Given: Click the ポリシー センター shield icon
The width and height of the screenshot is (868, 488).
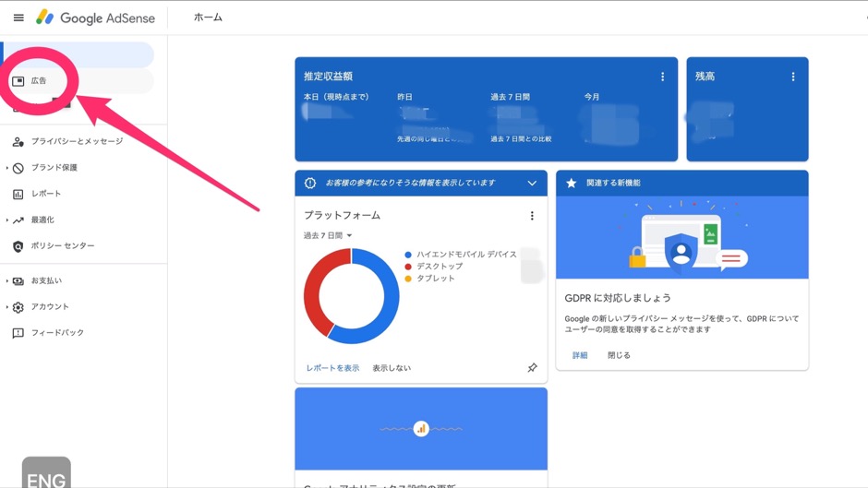Looking at the screenshot, I should point(18,246).
